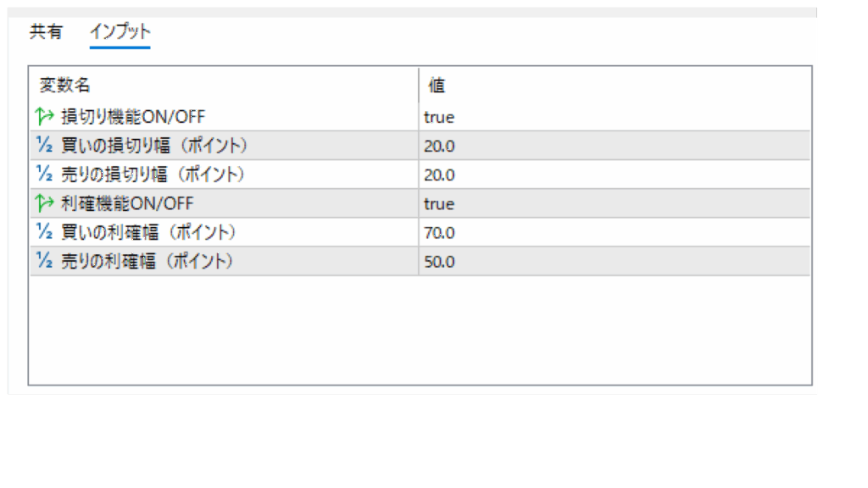Open the インプット tab
Image resolution: width=868 pixels, height=488 pixels.
[120, 32]
